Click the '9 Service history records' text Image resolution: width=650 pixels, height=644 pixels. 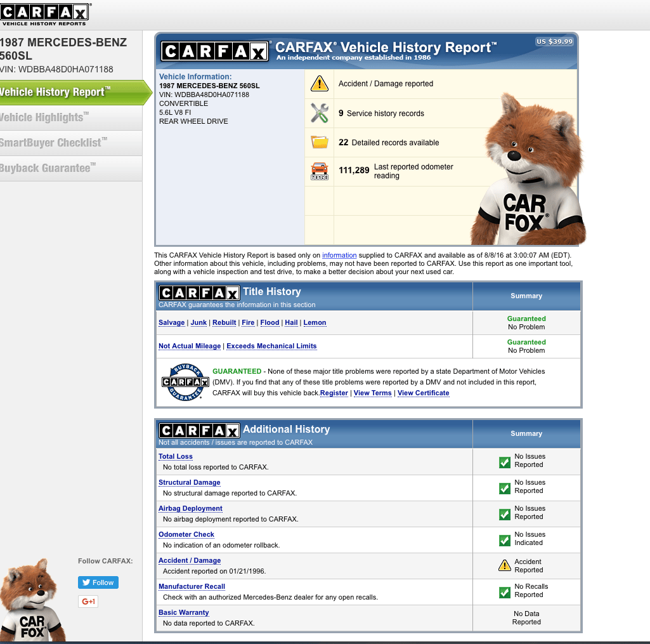tap(381, 113)
